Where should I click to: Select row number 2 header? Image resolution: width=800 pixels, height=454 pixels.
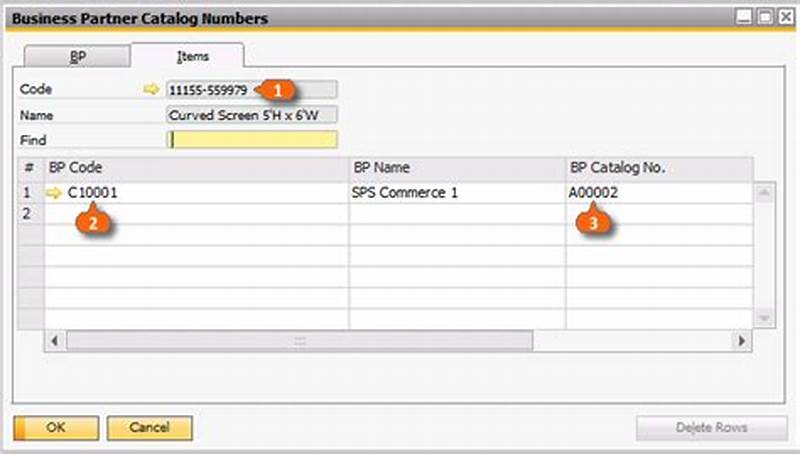31,214
